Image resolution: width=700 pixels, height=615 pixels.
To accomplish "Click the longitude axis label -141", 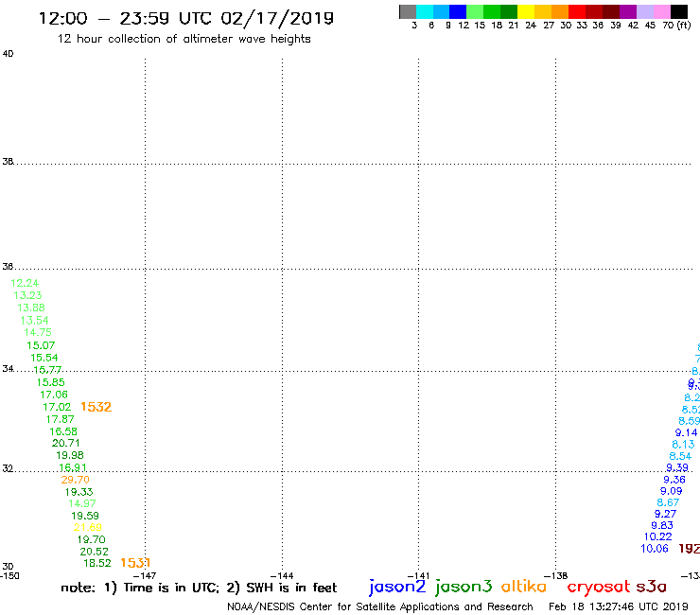I will coord(418,575).
